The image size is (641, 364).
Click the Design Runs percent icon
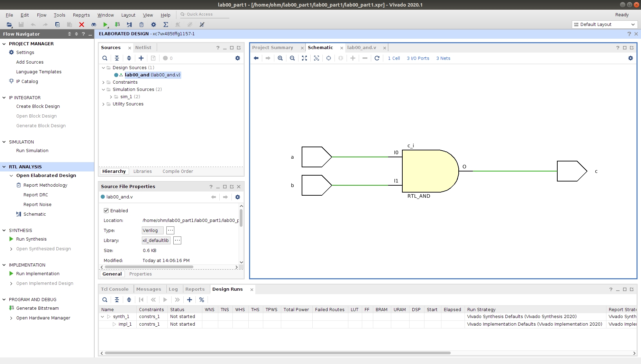click(202, 300)
